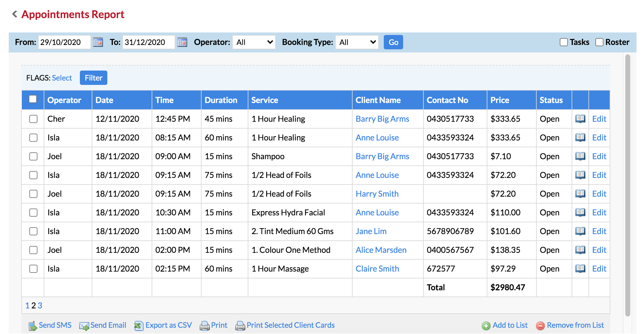Edit the Express Hydra Facial appointment
The height and width of the screenshot is (334, 644).
tap(599, 213)
